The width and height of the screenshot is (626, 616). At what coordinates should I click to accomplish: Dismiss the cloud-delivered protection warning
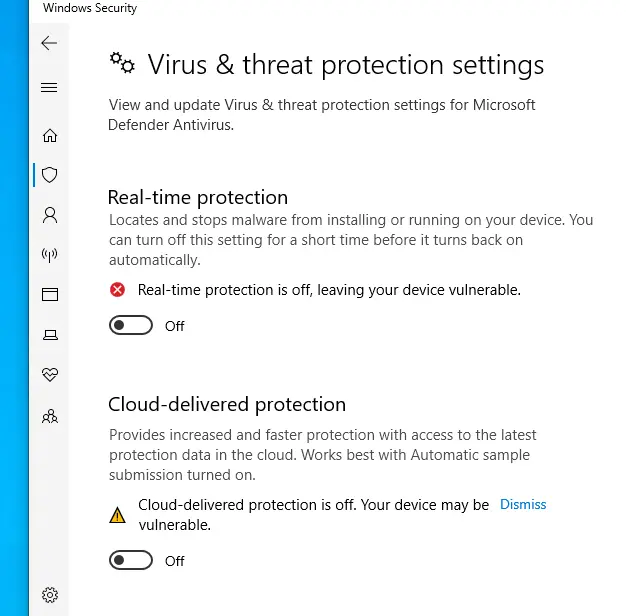point(523,505)
